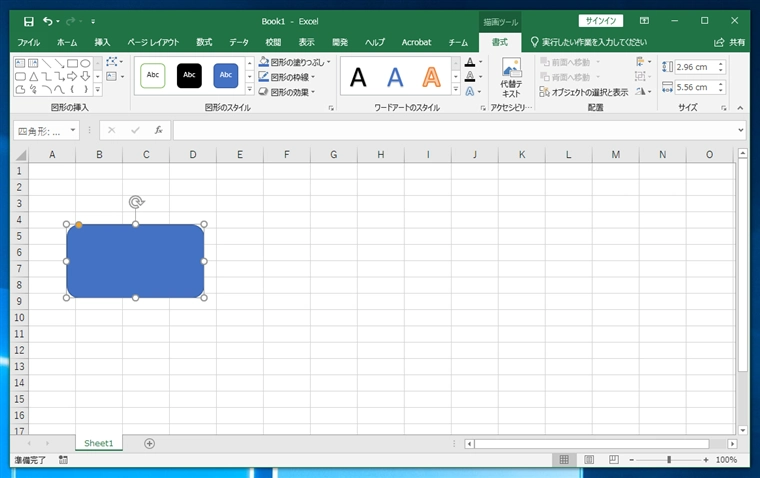Screen dimensions: 760x478
Task: Select the rounded rectangle shape in gallery
Action: 20,76
